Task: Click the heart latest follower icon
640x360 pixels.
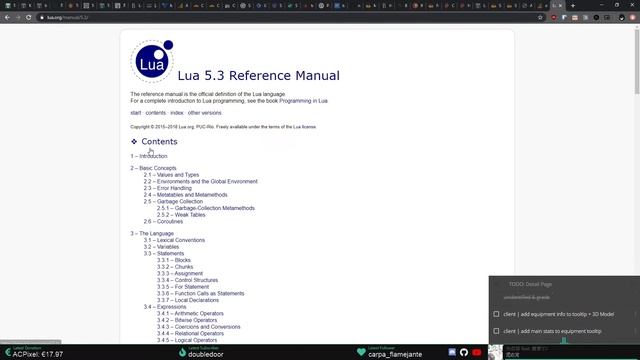Action: [361, 352]
